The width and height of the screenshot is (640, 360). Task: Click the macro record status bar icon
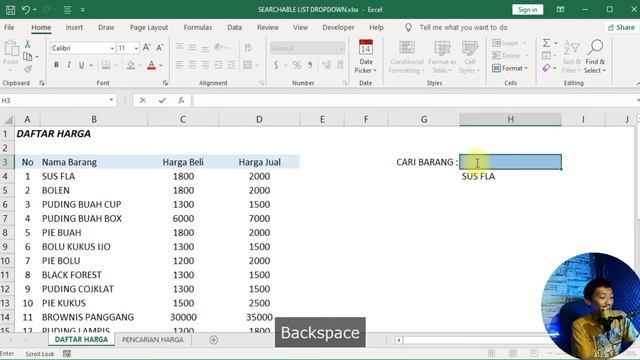(67, 353)
